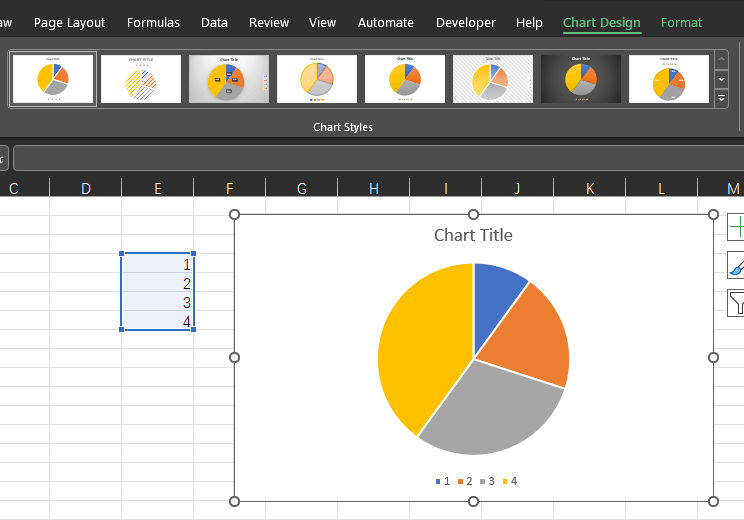
Task: Open Chart Filters funnel button
Action: (x=736, y=303)
